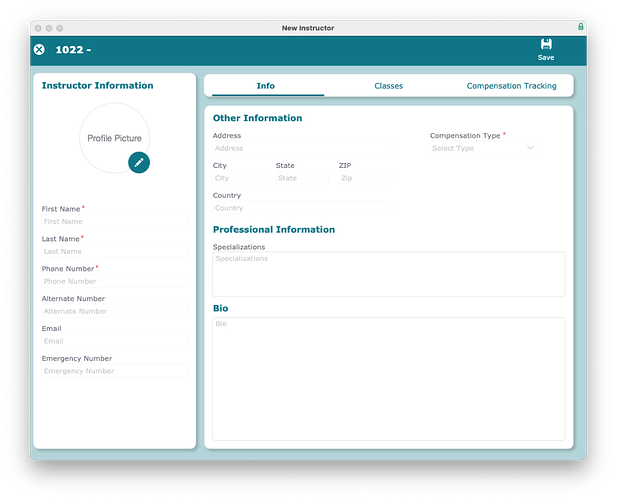Click the macOS yellow minimize window button

pos(49,28)
